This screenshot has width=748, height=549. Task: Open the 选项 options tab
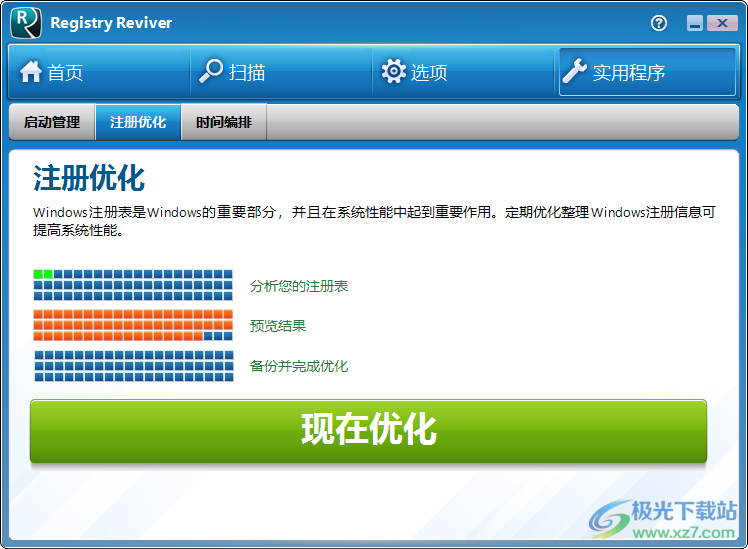click(x=463, y=72)
